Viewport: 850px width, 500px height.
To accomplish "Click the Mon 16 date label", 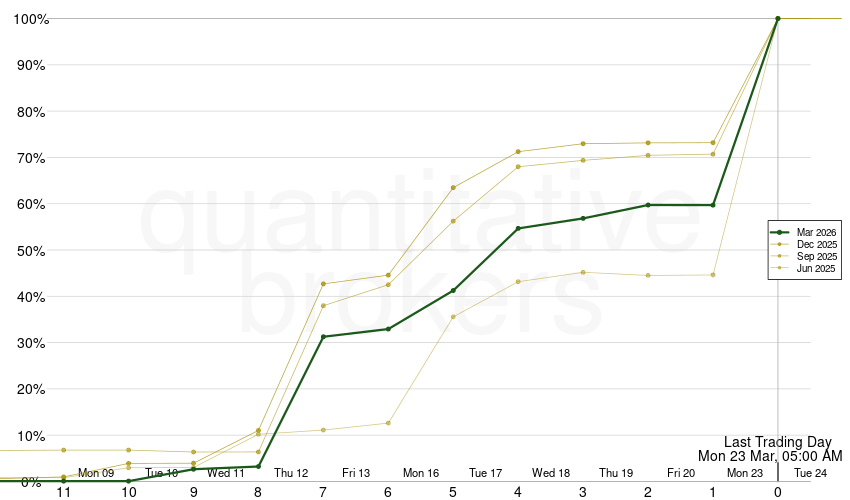I will click(421, 473).
